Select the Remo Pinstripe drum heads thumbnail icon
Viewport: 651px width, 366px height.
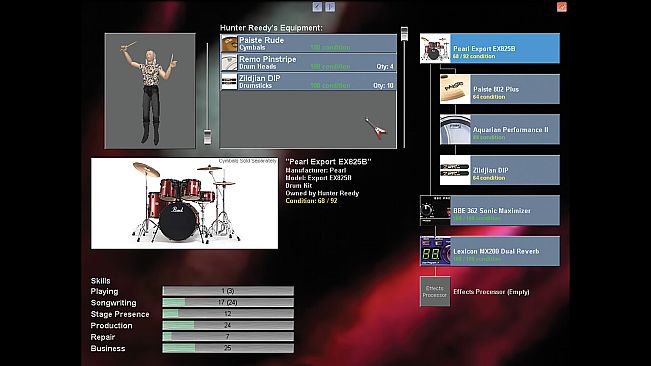(229, 63)
